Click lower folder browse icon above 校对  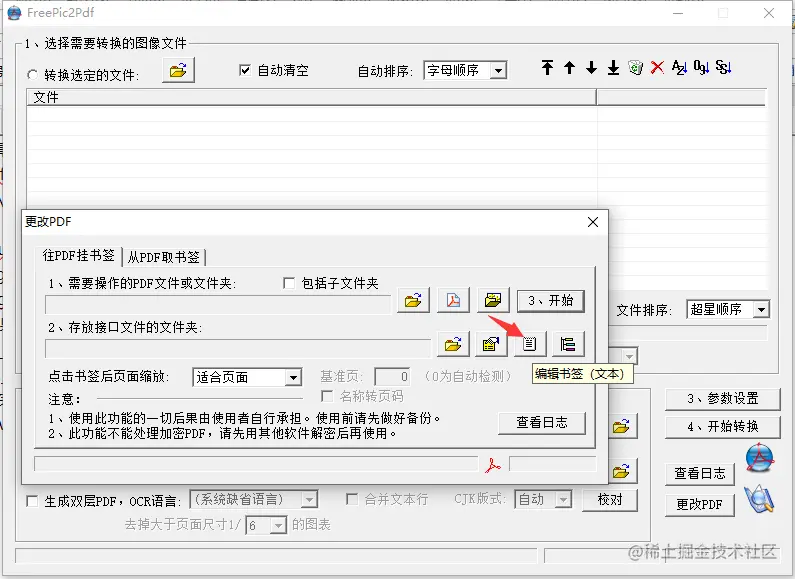pyautogui.click(x=621, y=472)
